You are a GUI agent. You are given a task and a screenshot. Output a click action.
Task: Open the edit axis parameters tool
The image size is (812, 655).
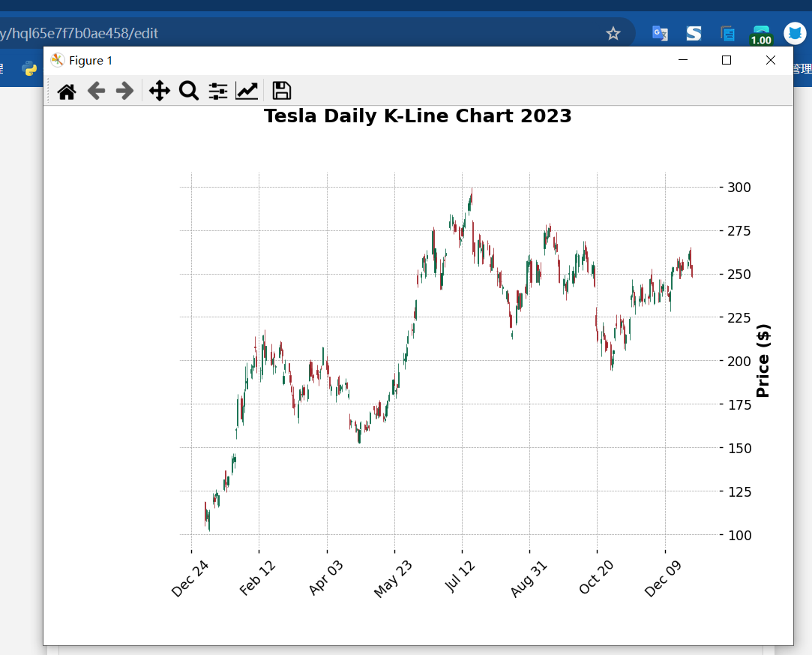click(x=247, y=92)
